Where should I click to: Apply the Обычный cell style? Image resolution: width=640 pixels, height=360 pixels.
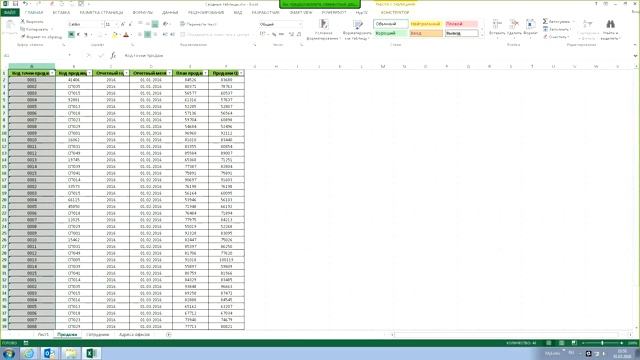pyautogui.click(x=391, y=24)
